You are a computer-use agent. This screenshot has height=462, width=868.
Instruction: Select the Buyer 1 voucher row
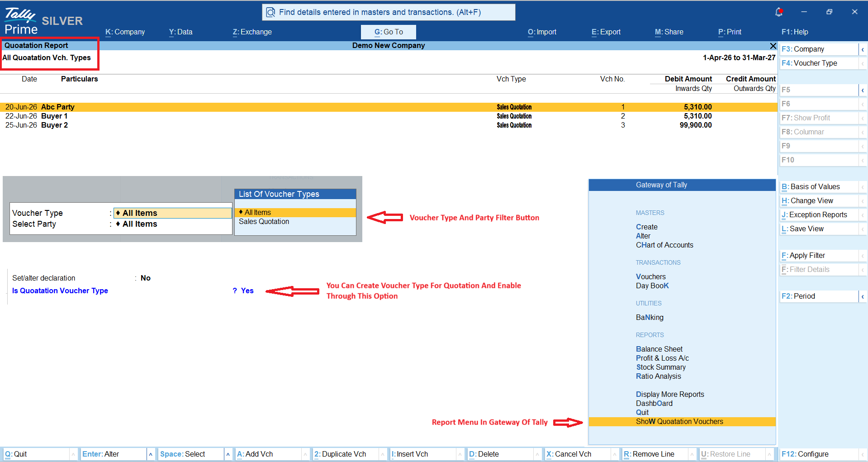pyautogui.click(x=389, y=116)
